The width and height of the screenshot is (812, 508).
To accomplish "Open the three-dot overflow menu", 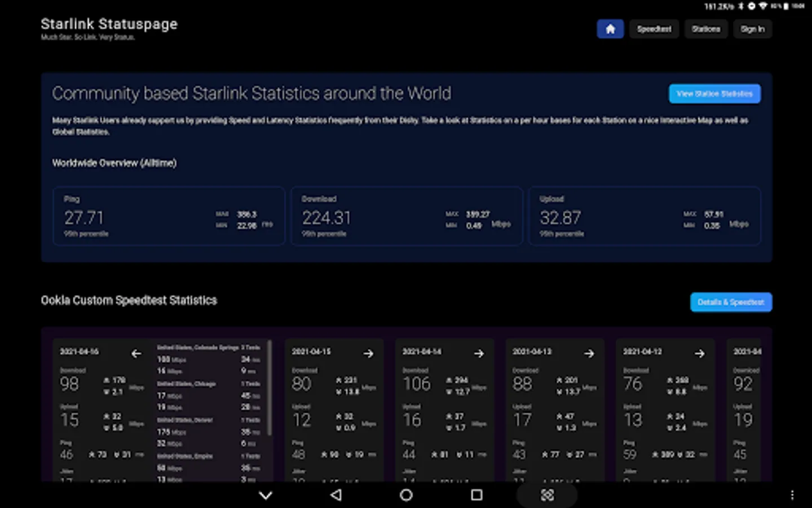I will (792, 495).
